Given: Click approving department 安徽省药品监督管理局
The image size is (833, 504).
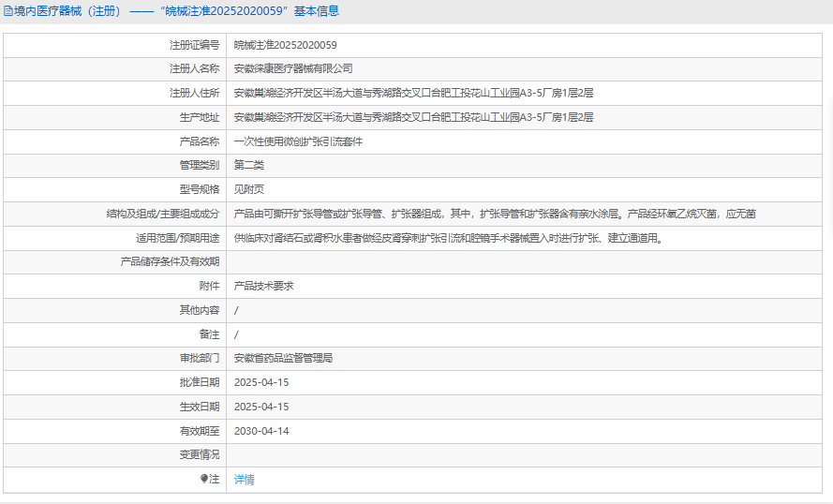Looking at the screenshot, I should (284, 359).
